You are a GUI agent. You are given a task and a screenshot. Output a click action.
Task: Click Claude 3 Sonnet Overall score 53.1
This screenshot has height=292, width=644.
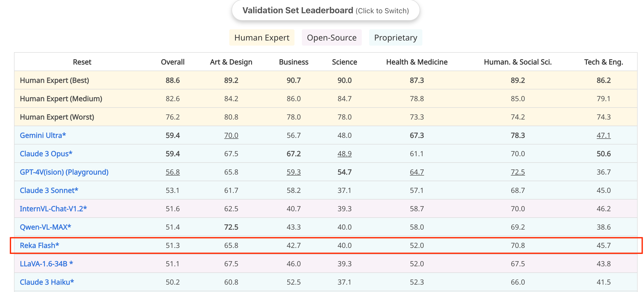[173, 190]
